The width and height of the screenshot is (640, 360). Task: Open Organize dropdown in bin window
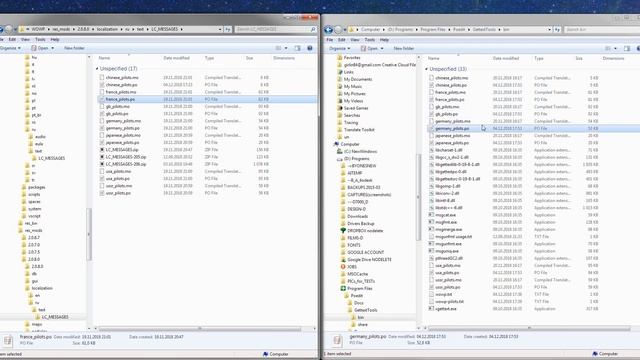(x=340, y=49)
